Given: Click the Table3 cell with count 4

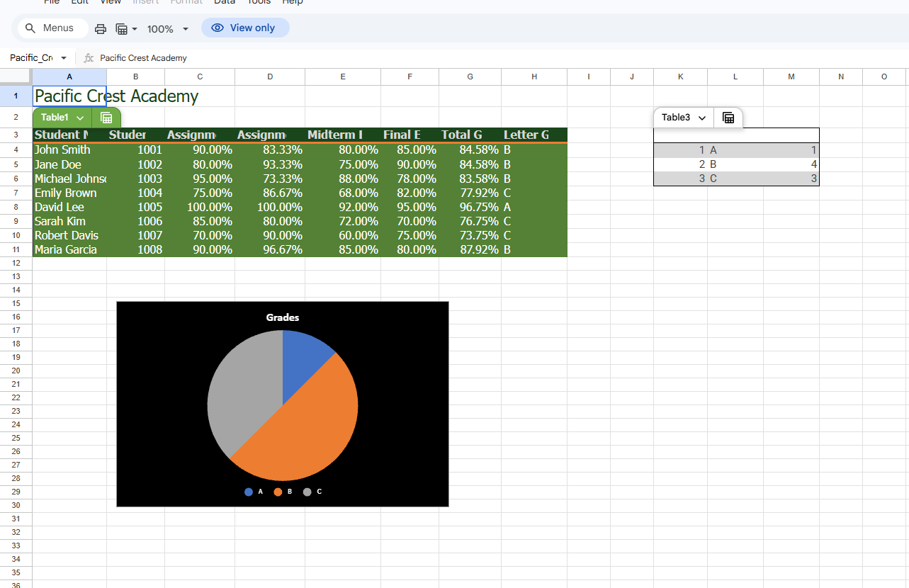Looking at the screenshot, I should click(791, 164).
